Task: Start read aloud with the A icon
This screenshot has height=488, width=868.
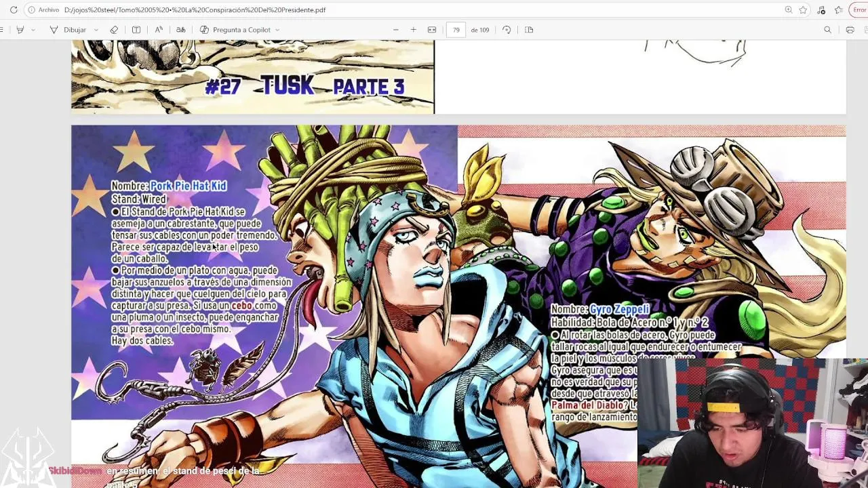Action: (x=159, y=30)
